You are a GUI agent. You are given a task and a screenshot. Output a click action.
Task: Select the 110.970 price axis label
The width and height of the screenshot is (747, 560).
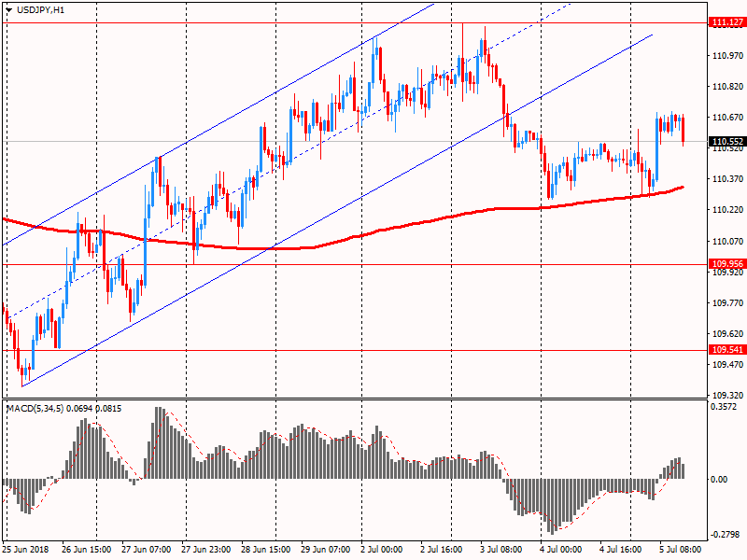(728, 56)
